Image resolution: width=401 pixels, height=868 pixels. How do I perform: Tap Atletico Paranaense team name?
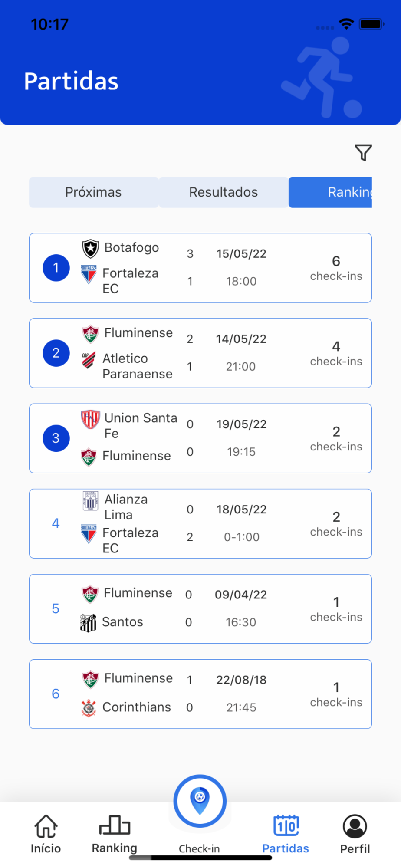click(x=137, y=366)
